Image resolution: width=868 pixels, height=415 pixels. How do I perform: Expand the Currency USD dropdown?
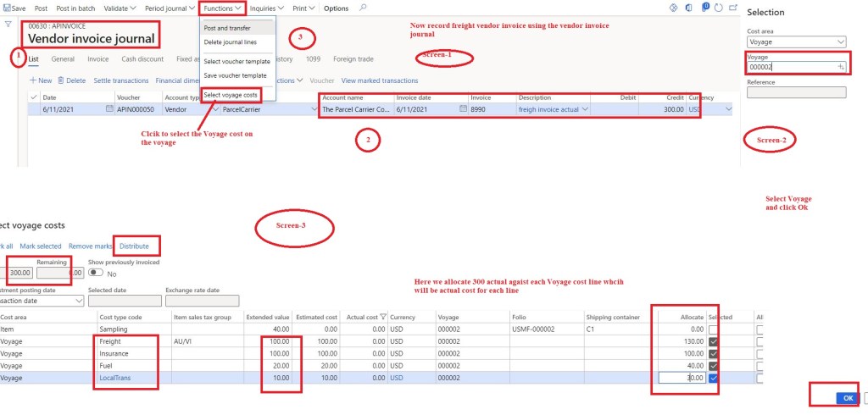tap(728, 109)
